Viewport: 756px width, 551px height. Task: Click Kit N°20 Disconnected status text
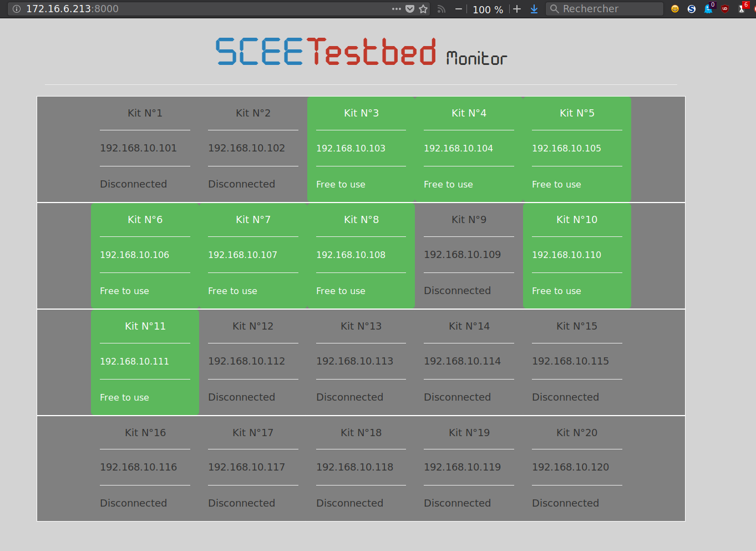pyautogui.click(x=565, y=503)
